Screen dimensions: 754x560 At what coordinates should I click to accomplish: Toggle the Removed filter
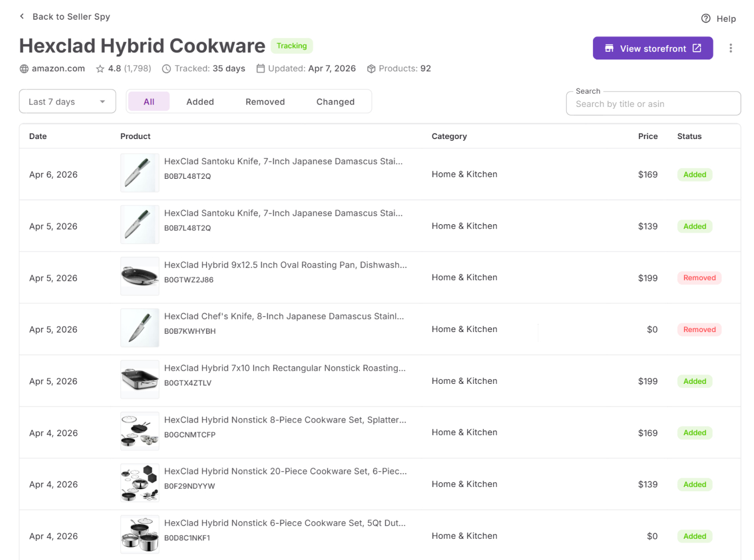click(265, 101)
